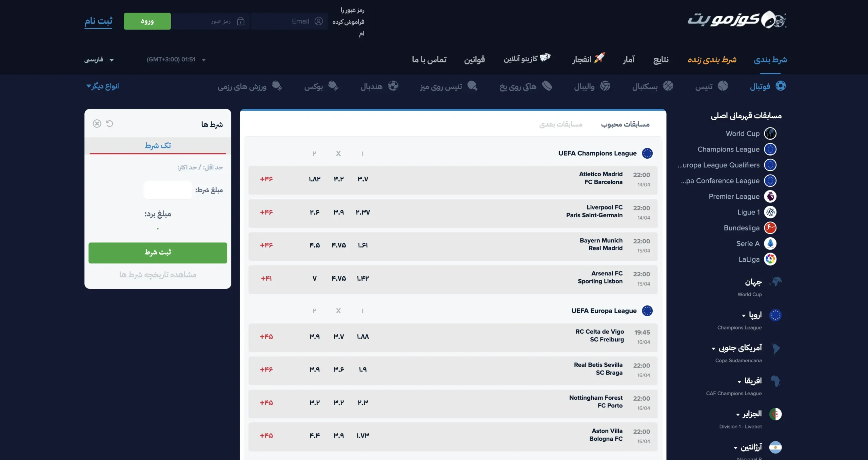The width and height of the screenshot is (868, 460).
Task: Expand the انواع دیگر sports dropdown
Action: click(x=103, y=86)
